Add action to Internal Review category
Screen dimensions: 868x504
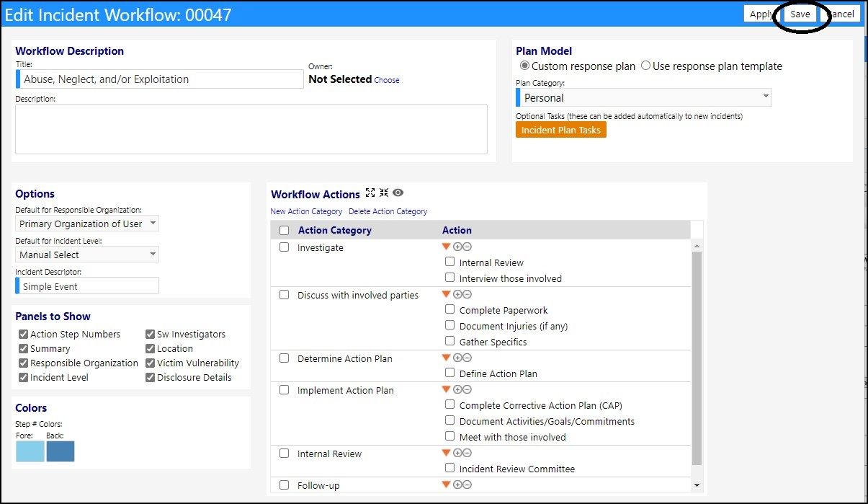click(x=457, y=453)
